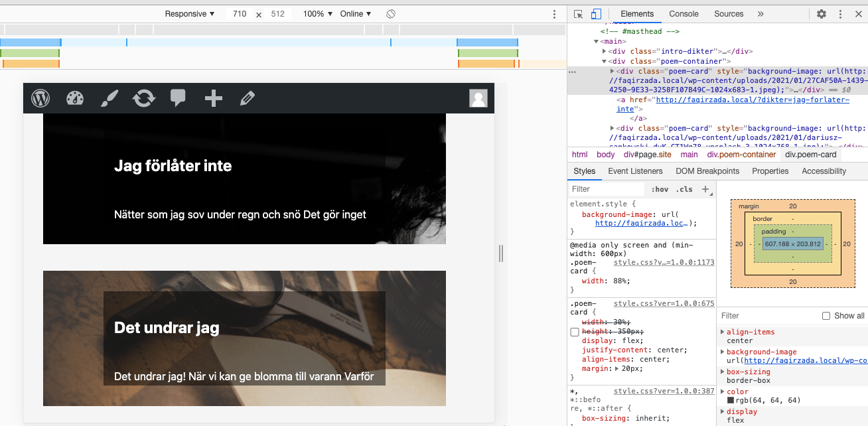
Task: Open style.css line 675 source link
Action: point(664,303)
